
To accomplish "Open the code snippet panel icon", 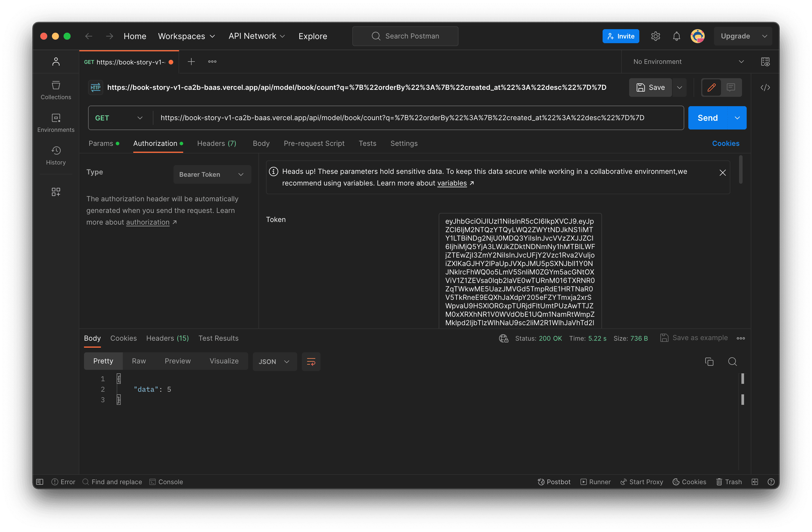I will pos(765,88).
